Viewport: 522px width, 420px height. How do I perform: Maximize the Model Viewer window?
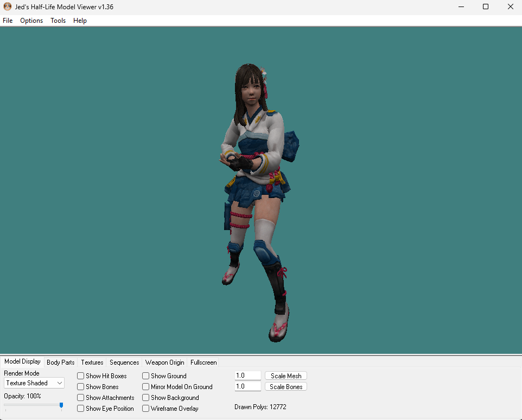coord(486,7)
